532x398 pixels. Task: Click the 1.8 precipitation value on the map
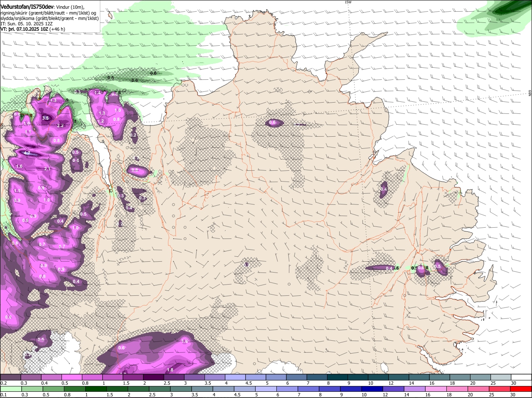(170, 370)
